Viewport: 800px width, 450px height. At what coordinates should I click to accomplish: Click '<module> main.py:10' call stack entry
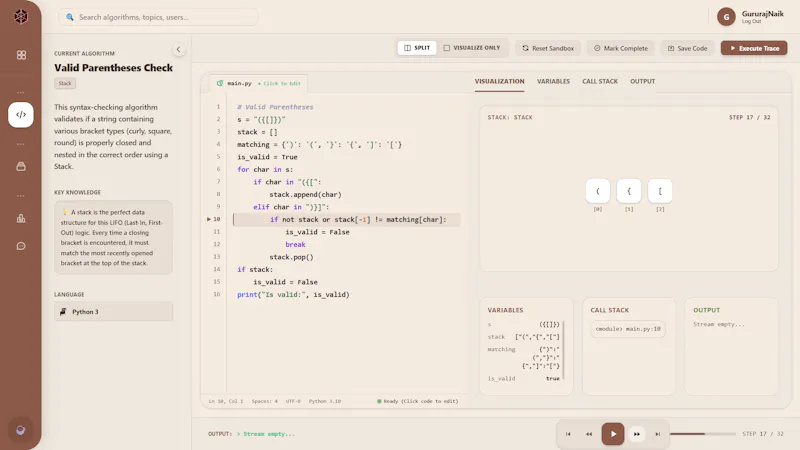628,329
